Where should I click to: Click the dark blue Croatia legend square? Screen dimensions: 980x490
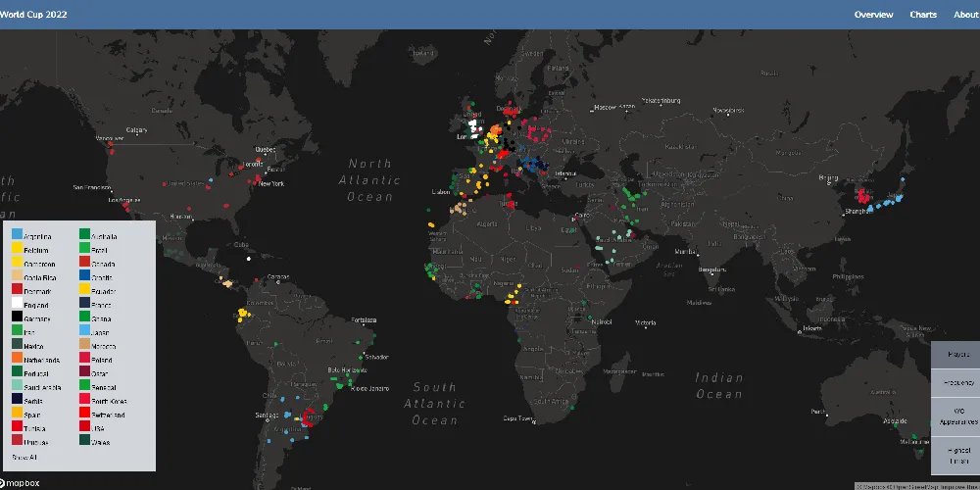pos(85,277)
